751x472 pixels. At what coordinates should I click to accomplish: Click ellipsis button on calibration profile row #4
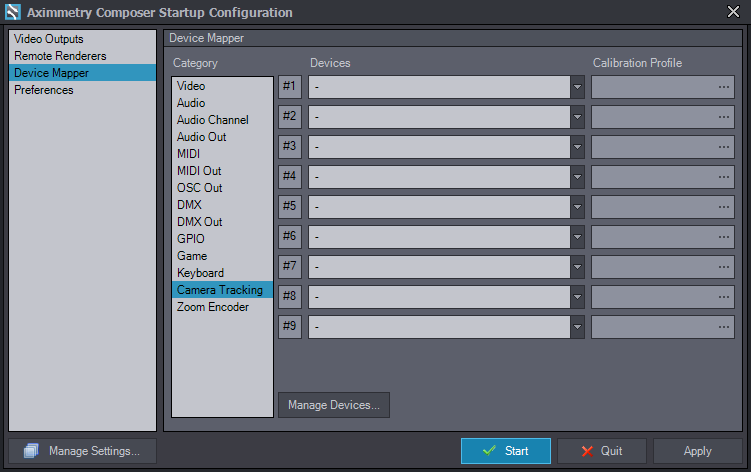pyautogui.click(x=723, y=177)
